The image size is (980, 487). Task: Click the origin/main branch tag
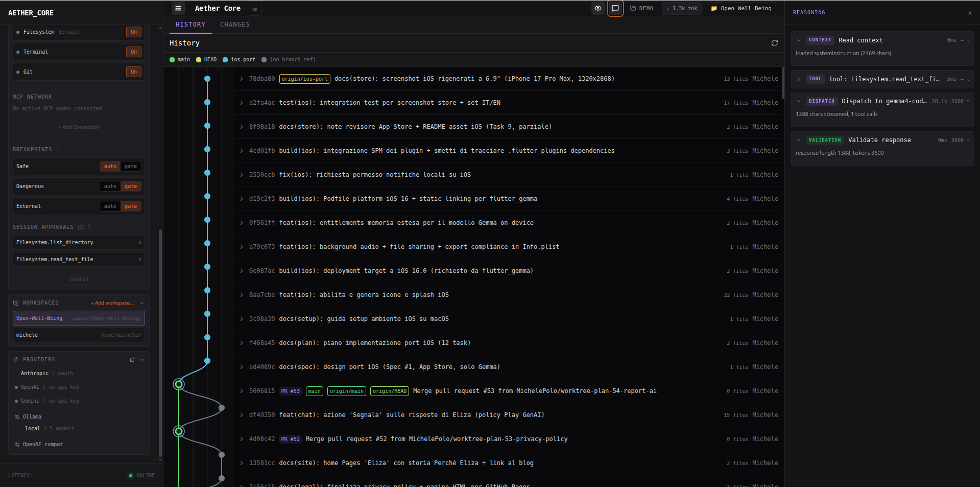pyautogui.click(x=347, y=391)
